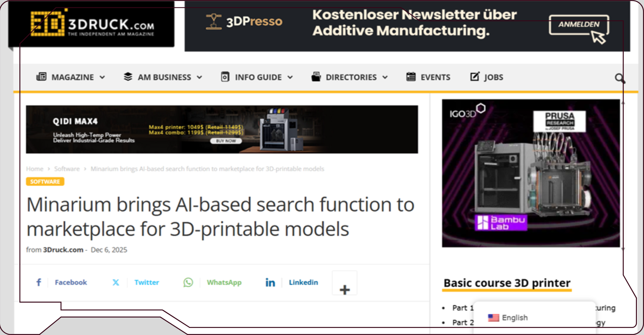The height and width of the screenshot is (335, 644).
Task: Click the orange Software category tag
Action: coord(45,182)
